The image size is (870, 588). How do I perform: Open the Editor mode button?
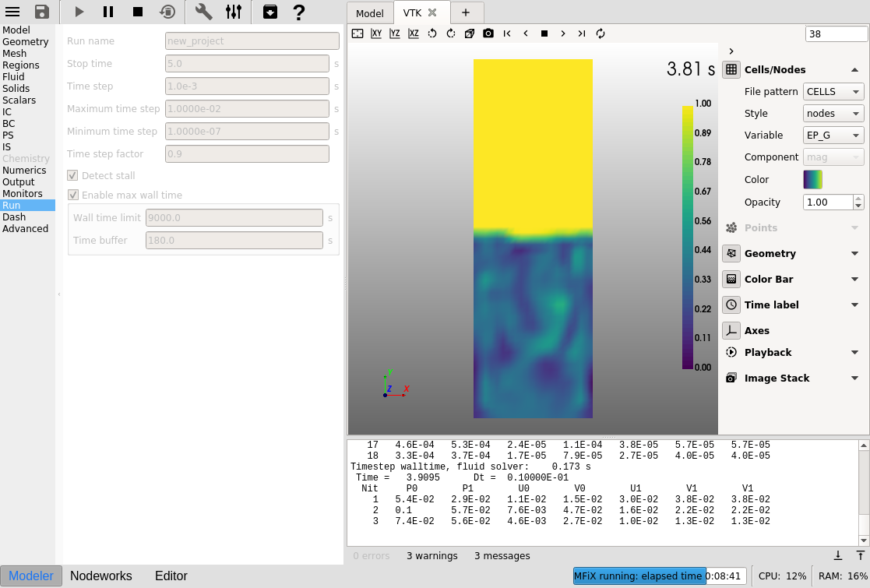pos(171,576)
